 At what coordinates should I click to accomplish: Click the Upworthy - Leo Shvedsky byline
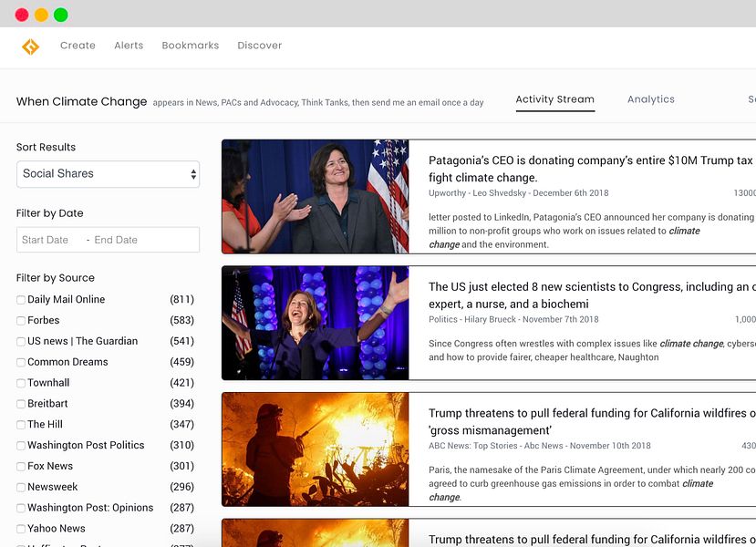(x=518, y=192)
